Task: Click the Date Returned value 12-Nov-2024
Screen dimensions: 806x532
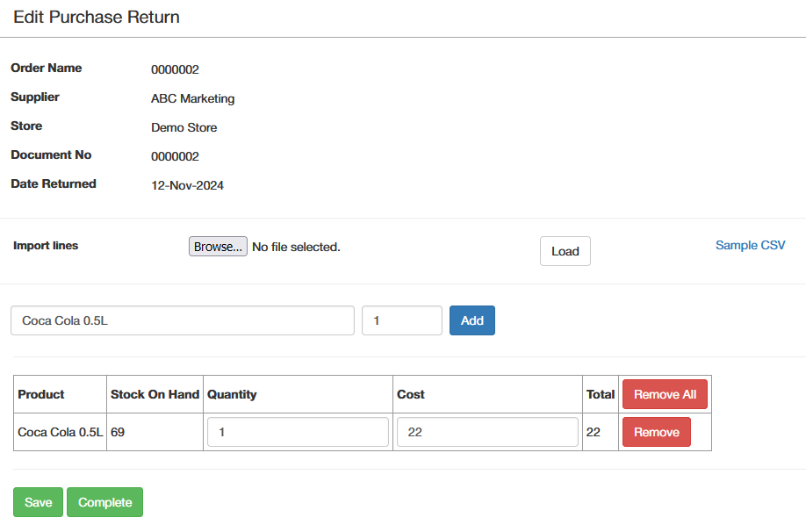Action: pos(187,185)
